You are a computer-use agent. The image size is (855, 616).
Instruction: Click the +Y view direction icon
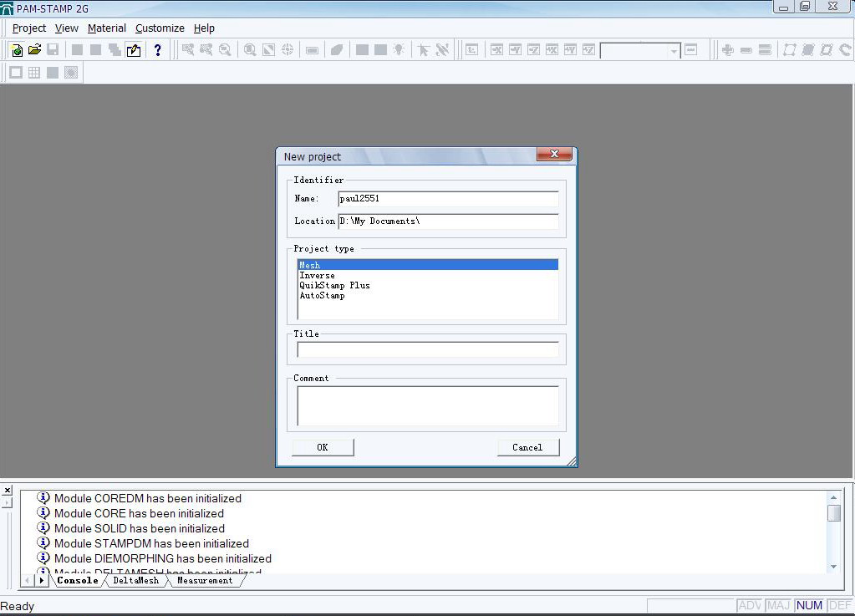pos(570,50)
